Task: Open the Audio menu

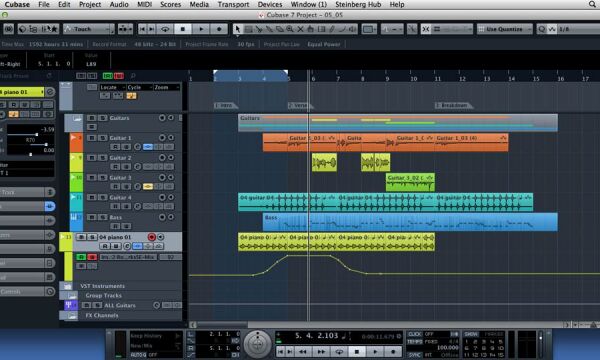Action: 119,4
